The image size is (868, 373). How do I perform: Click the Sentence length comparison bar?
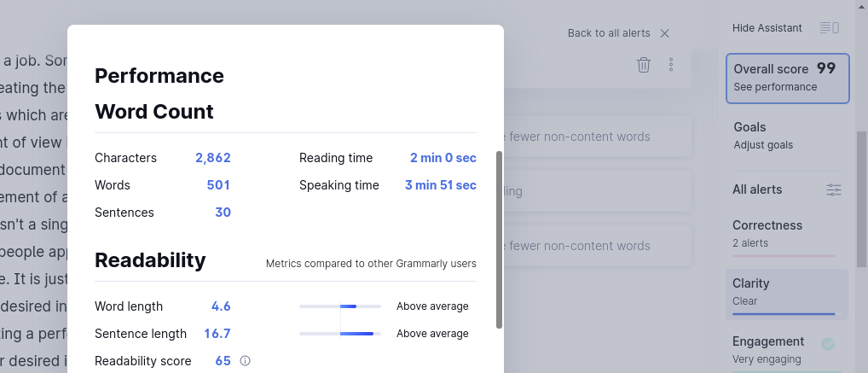tap(340, 334)
